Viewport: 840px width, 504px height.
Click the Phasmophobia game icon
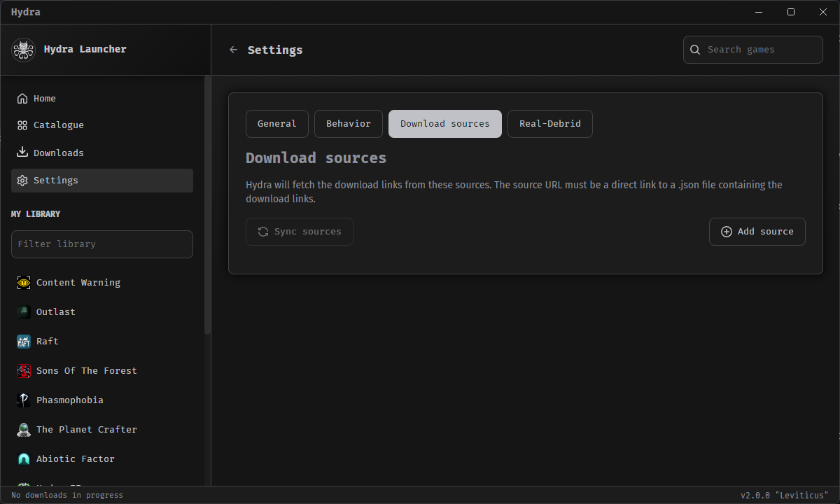point(23,400)
